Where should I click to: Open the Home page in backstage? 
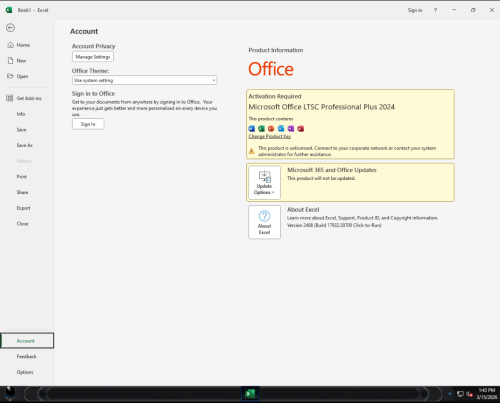tap(23, 45)
